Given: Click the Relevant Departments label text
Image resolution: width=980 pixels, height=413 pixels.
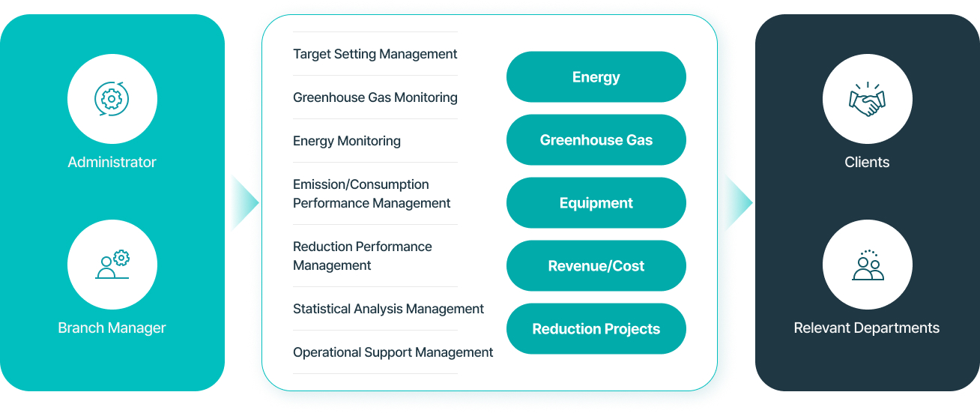Looking at the screenshot, I should (867, 328).
